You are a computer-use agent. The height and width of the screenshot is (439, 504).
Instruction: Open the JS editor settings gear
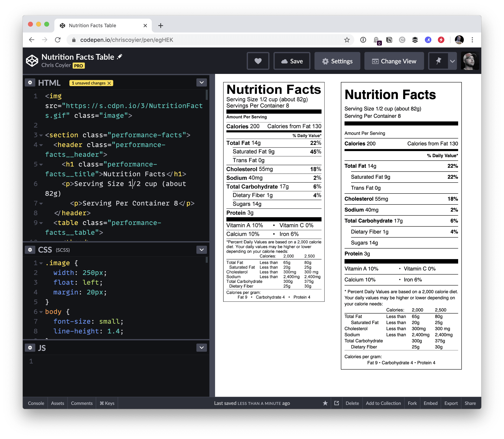coord(30,348)
